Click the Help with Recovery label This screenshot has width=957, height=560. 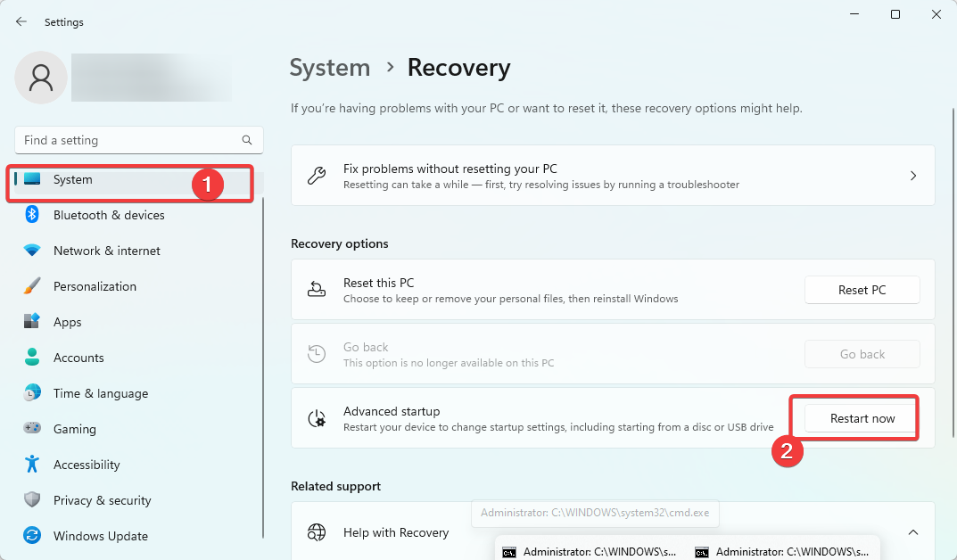click(x=396, y=532)
